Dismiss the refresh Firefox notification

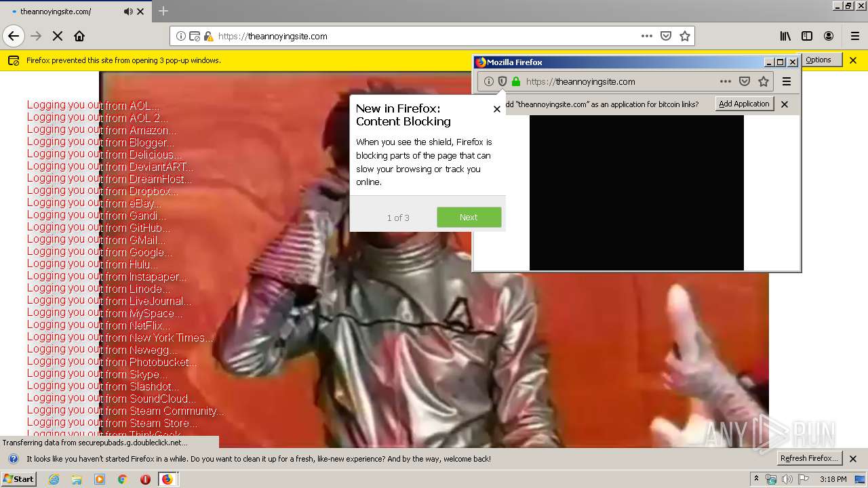click(853, 459)
